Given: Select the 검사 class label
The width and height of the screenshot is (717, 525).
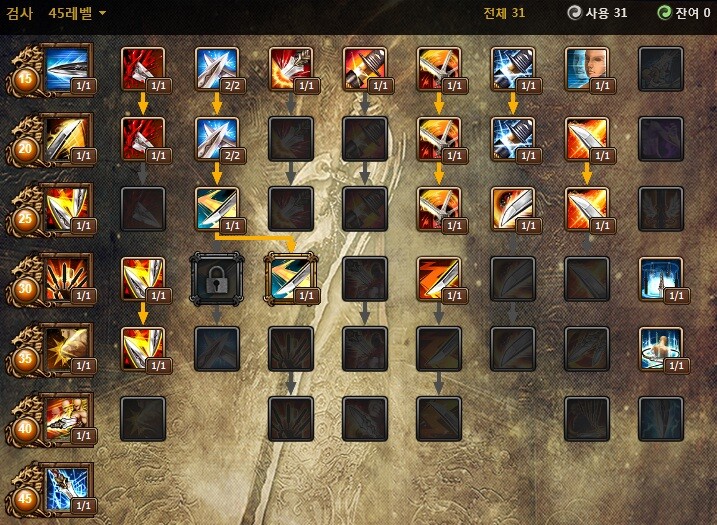Looking at the screenshot, I should [19, 13].
